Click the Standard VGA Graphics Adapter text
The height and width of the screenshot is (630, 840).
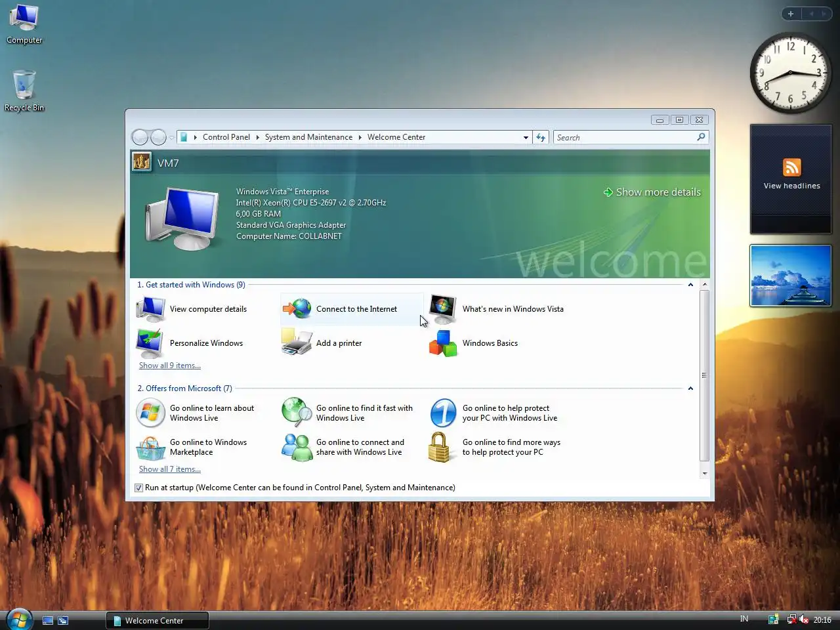291,225
